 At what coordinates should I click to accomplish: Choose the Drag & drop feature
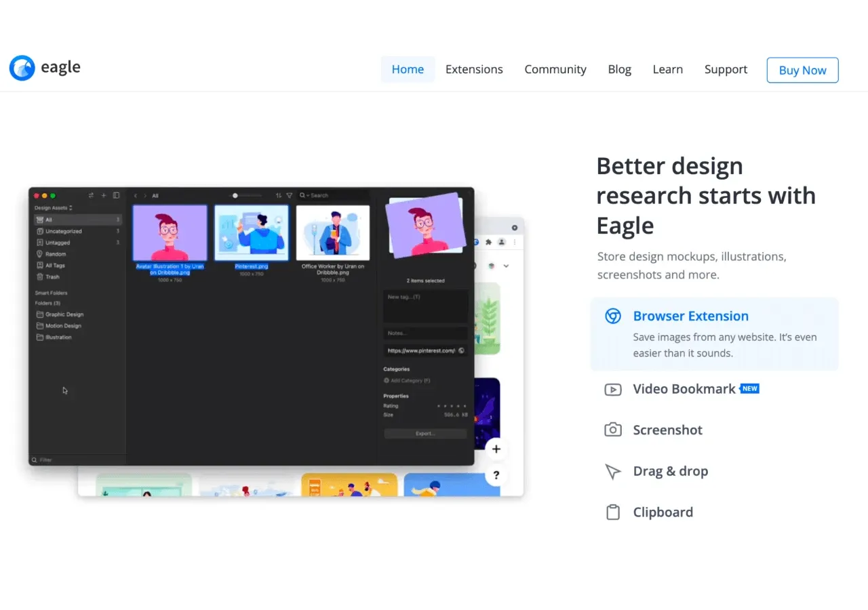(671, 471)
